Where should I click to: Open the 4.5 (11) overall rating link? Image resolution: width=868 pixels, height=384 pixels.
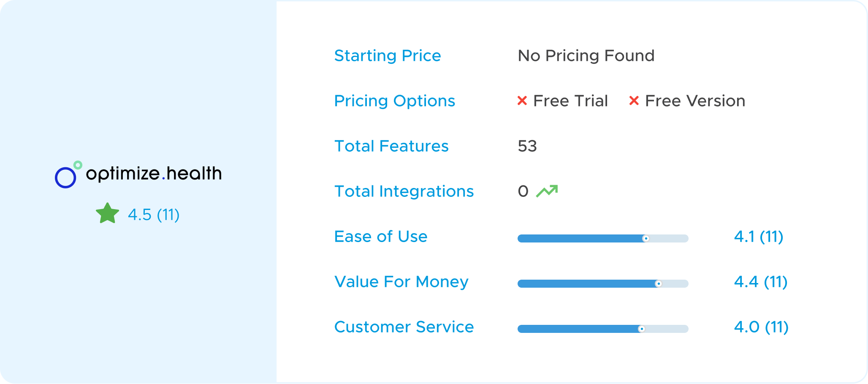pyautogui.click(x=154, y=215)
